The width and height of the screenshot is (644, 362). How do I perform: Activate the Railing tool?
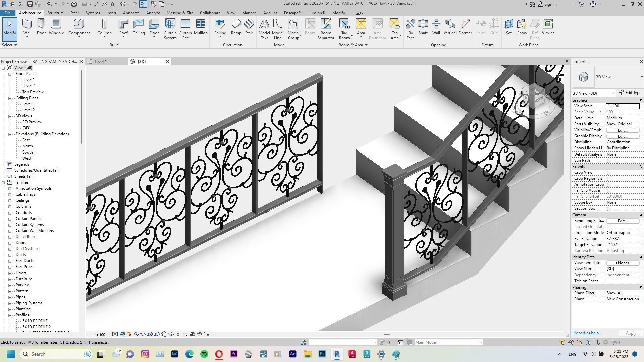coord(220,27)
